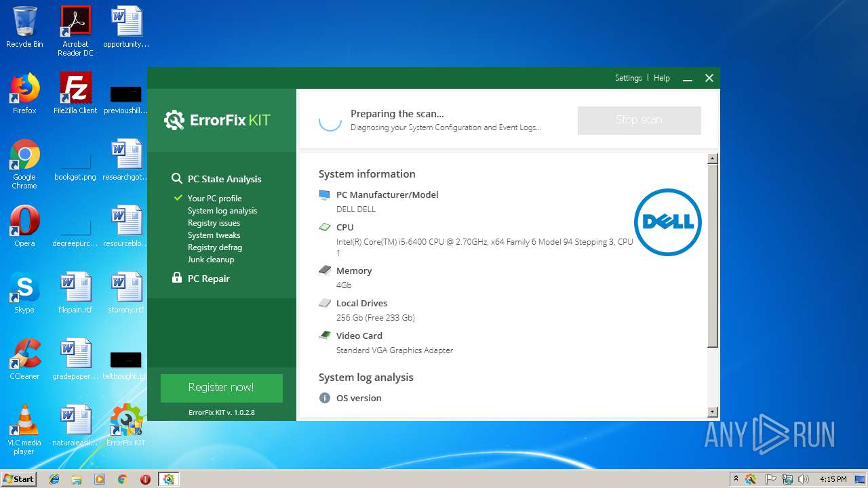Select System tweaks step
Viewport: 868px width, 488px height.
(x=214, y=235)
